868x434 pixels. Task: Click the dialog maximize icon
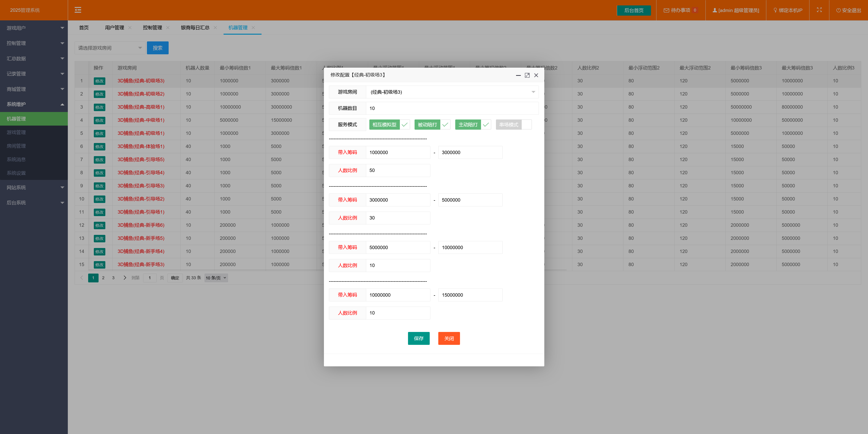click(x=527, y=75)
